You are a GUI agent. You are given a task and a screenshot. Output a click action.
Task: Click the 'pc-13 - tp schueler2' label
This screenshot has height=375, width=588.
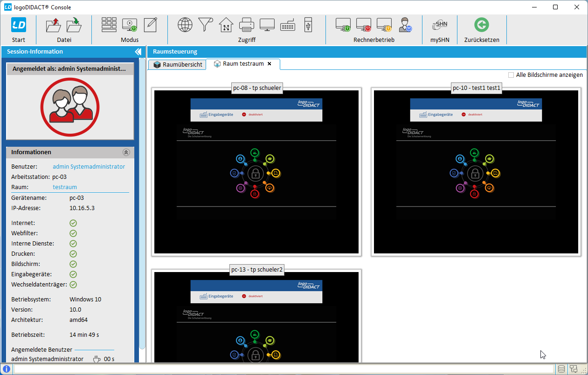[257, 269]
